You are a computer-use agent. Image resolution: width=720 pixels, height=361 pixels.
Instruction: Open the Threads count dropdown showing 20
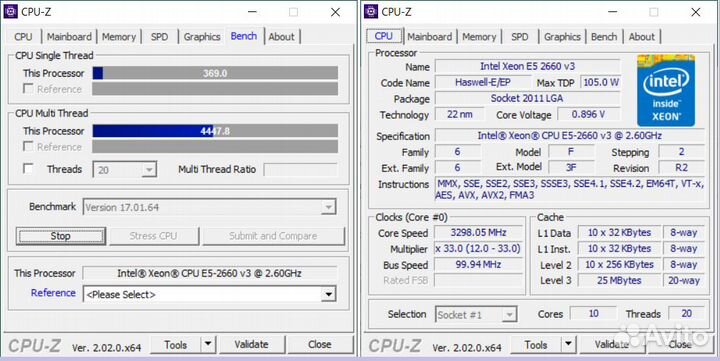pyautogui.click(x=124, y=170)
